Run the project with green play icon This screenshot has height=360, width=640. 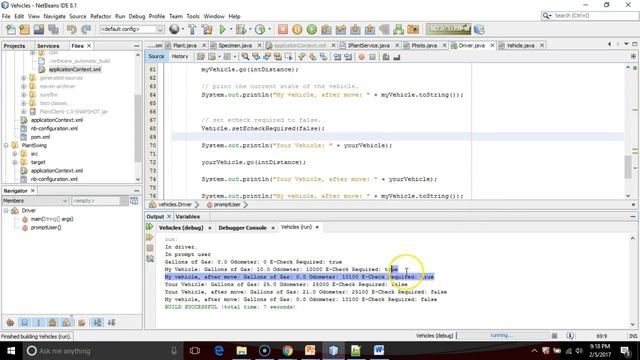pyautogui.click(x=222, y=29)
